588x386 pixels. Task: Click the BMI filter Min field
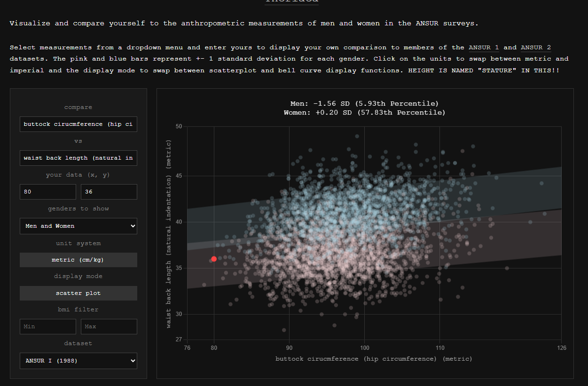point(48,326)
